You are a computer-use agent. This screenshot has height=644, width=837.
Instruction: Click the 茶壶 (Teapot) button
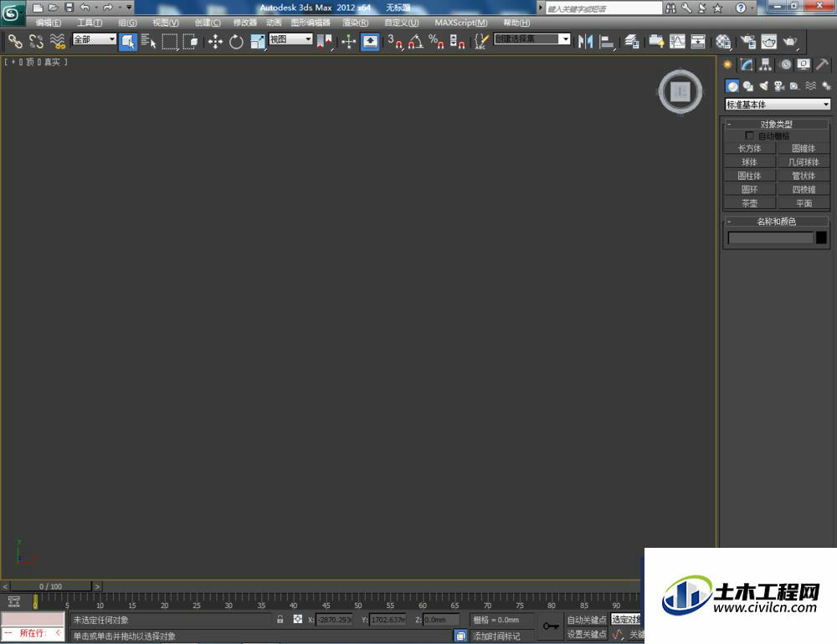click(749, 203)
